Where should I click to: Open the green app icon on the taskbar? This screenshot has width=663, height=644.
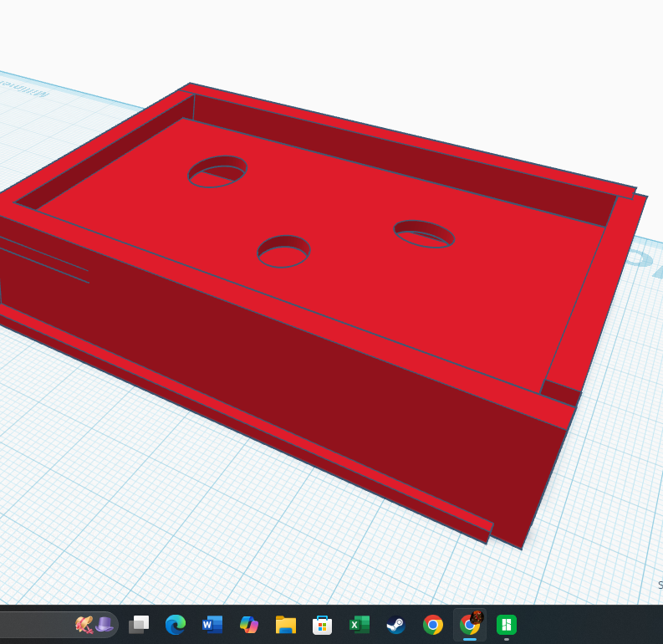pyautogui.click(x=507, y=625)
